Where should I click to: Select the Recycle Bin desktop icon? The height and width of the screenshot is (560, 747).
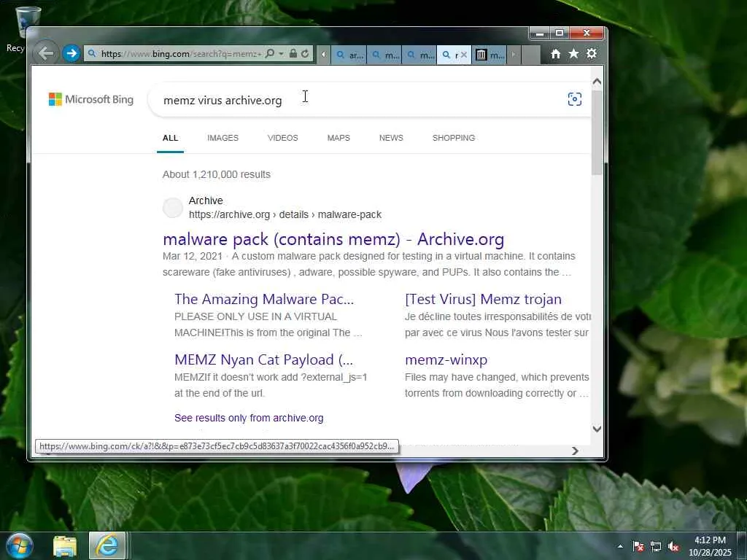26,28
